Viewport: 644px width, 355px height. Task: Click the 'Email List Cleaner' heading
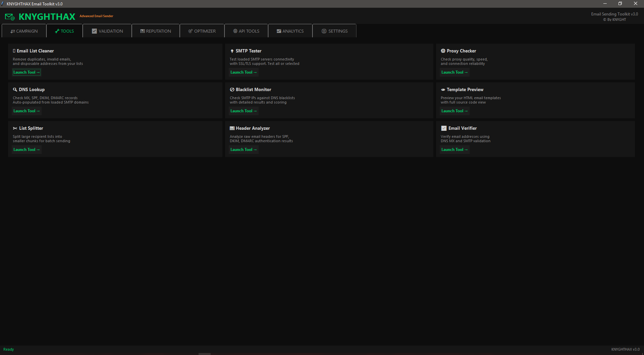(x=35, y=51)
